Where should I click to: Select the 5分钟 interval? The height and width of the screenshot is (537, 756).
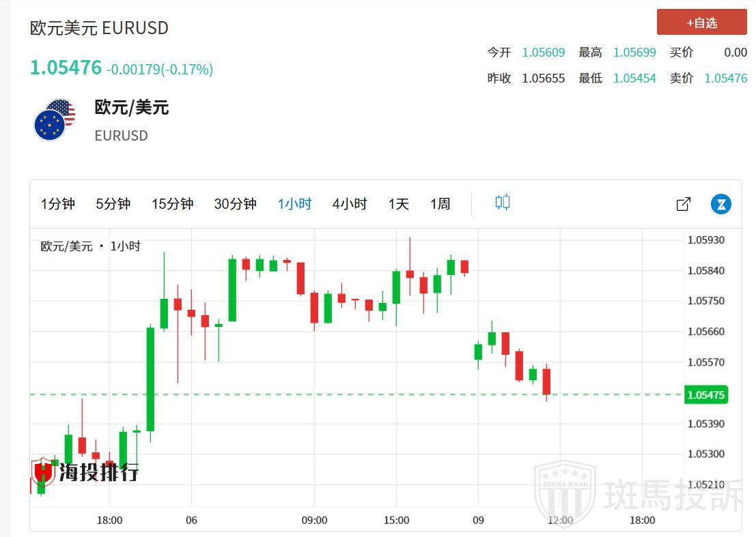113,204
